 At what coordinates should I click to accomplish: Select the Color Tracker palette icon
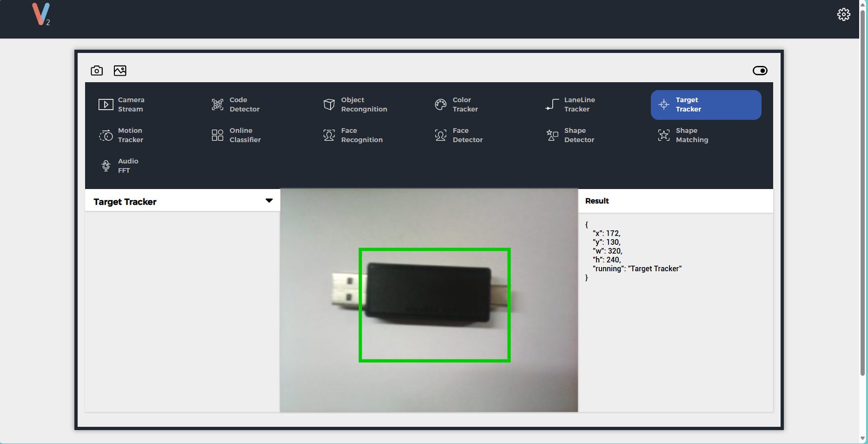pos(440,104)
